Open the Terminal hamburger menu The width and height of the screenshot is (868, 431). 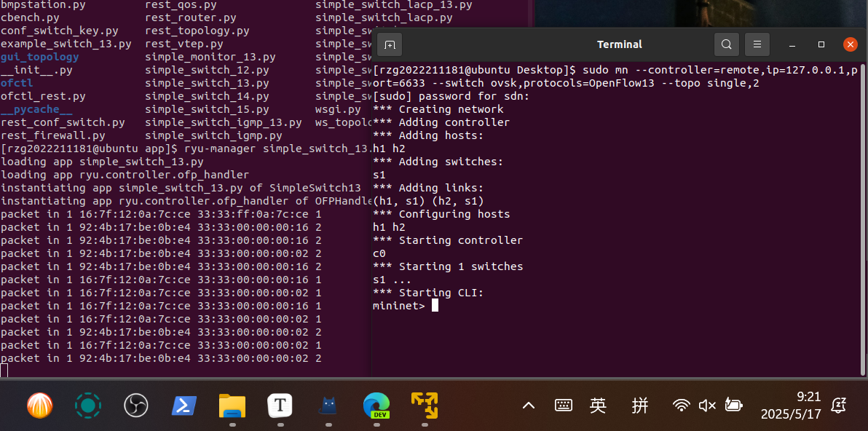click(x=757, y=44)
